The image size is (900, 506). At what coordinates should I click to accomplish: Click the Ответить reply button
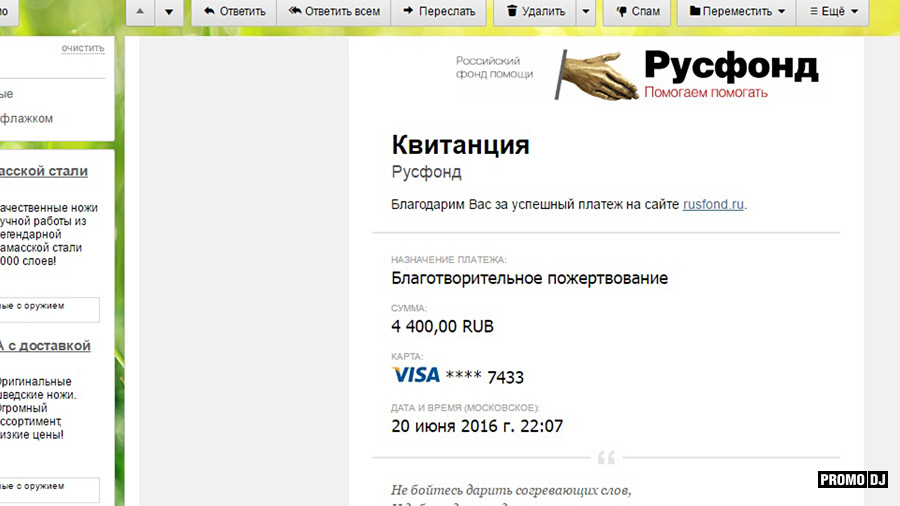pos(234,11)
